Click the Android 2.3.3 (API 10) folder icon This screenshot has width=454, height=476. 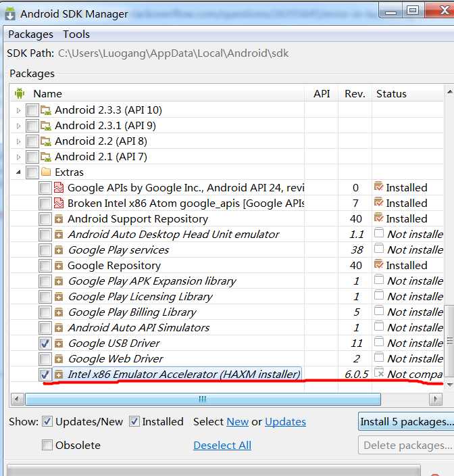pos(46,110)
